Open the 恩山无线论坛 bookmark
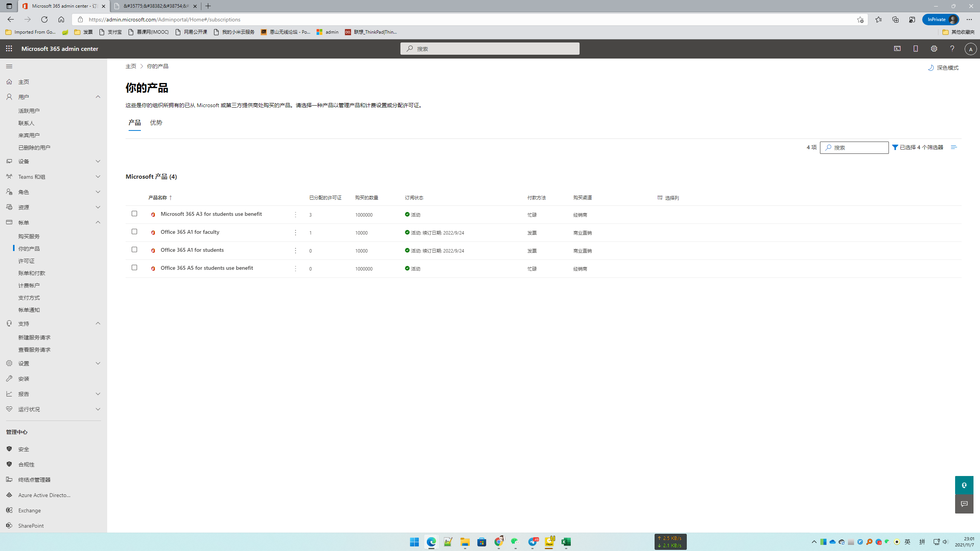The height and width of the screenshot is (551, 980). tap(286, 32)
